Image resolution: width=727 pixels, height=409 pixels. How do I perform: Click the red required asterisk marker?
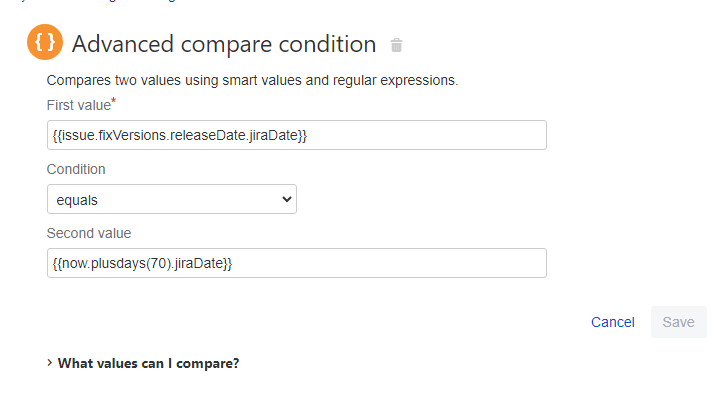click(114, 100)
